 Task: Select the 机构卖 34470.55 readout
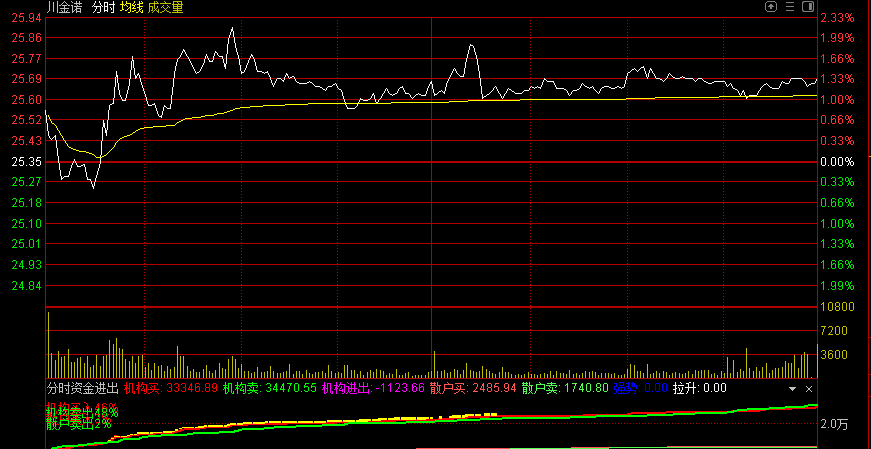point(269,388)
